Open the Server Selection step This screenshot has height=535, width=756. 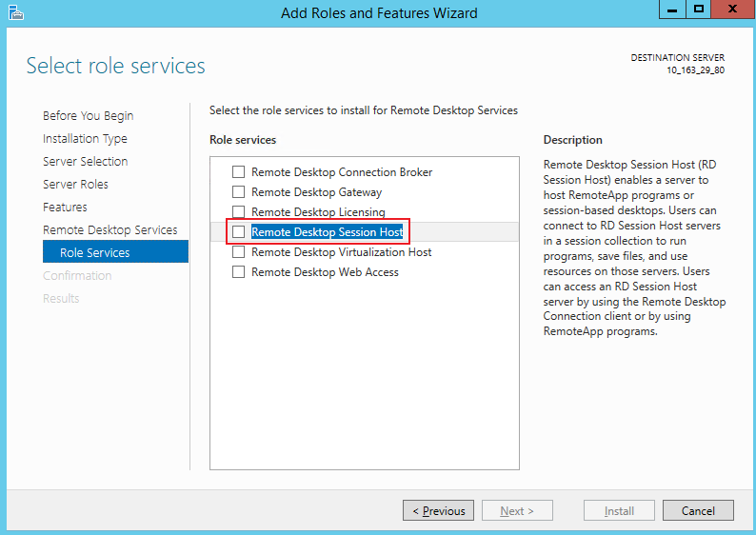pos(86,162)
